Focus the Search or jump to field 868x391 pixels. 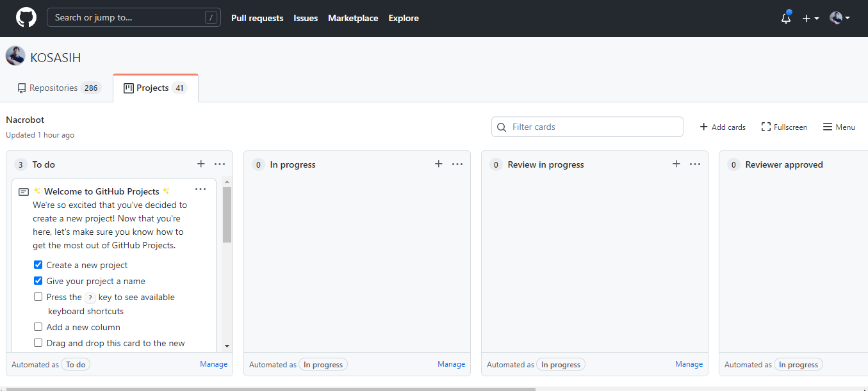tap(134, 18)
